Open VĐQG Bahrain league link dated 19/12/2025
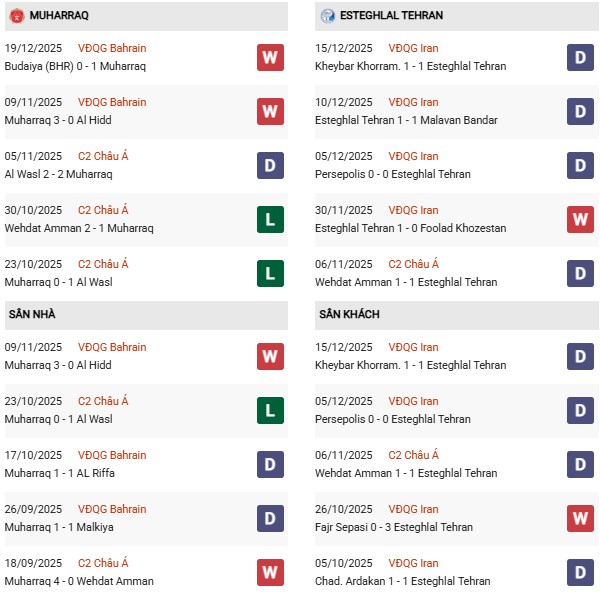Screen dimensions: 600x592 111,48
